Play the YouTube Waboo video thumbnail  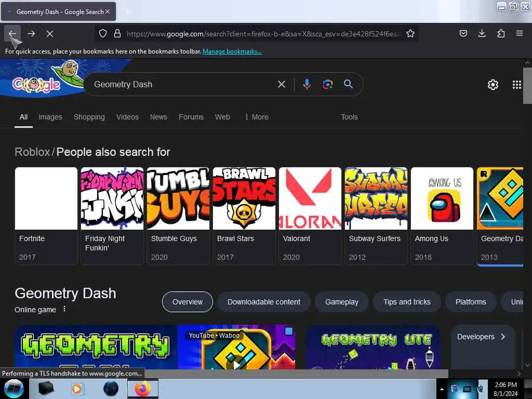tap(236, 347)
